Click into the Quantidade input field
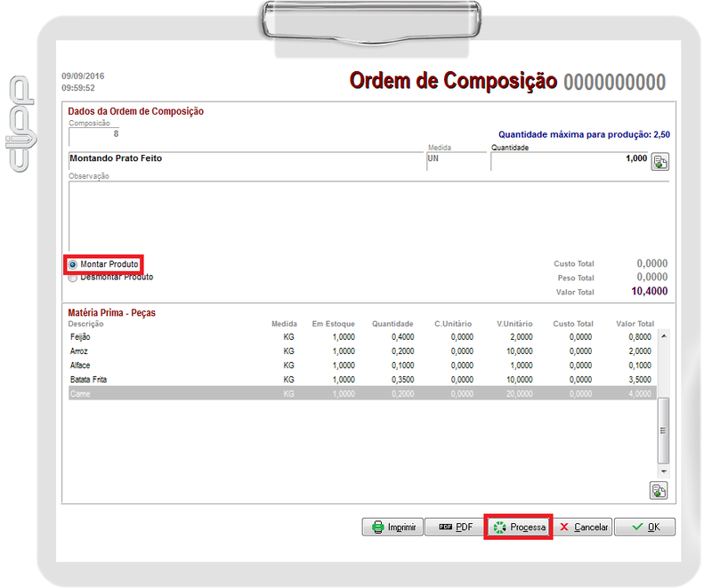Screen dimensions: 712x588 [570, 159]
